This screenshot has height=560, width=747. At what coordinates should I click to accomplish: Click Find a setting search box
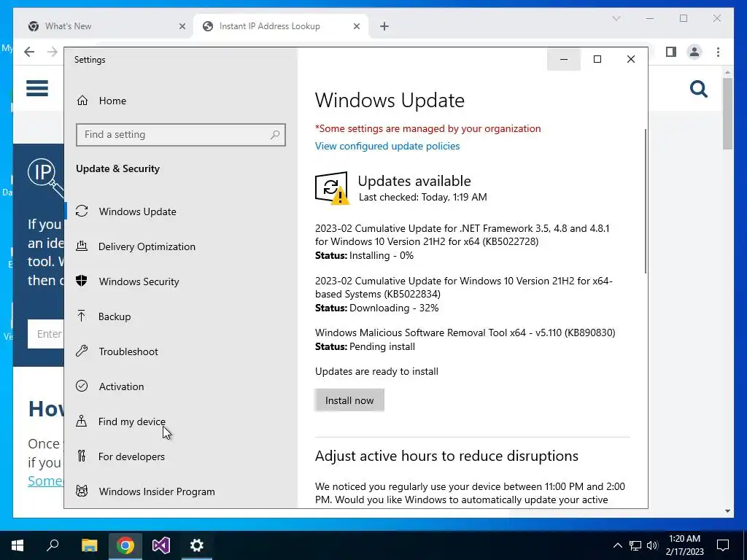181,135
